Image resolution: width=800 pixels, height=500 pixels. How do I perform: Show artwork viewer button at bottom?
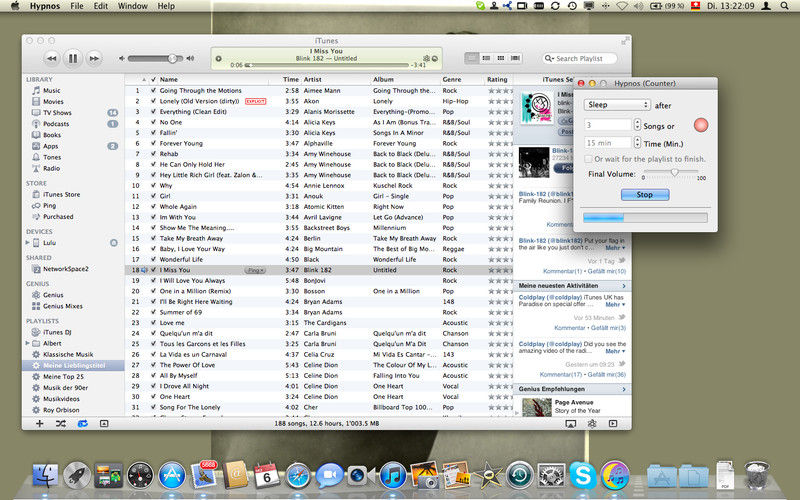(104, 423)
